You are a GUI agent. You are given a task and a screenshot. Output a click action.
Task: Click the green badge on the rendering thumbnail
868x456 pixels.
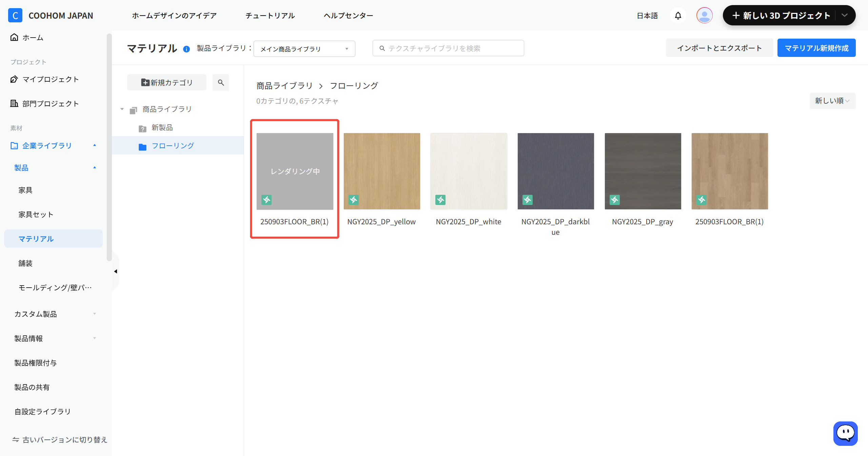(x=267, y=200)
